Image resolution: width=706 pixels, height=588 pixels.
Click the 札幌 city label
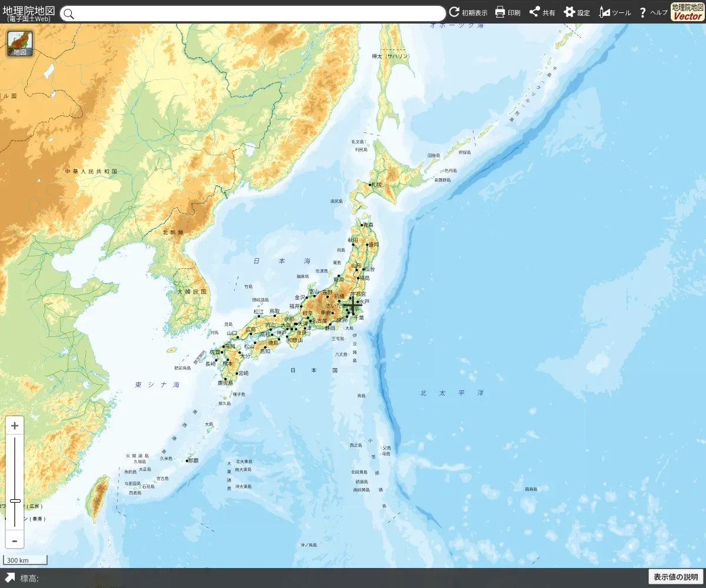click(x=377, y=185)
